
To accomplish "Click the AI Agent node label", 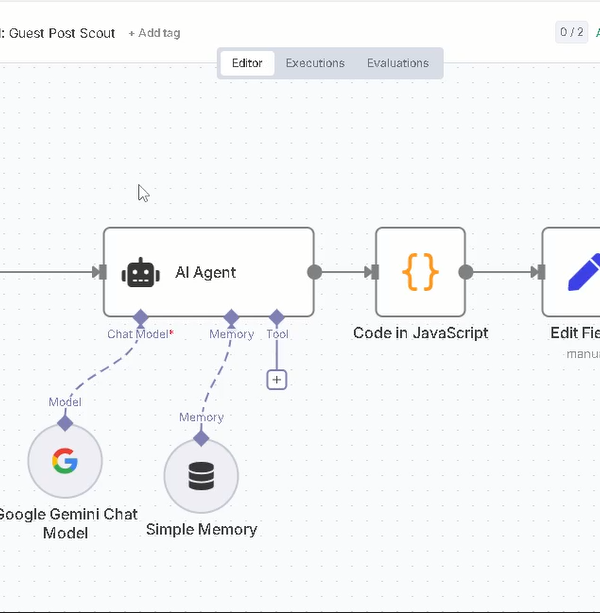I will [x=206, y=272].
